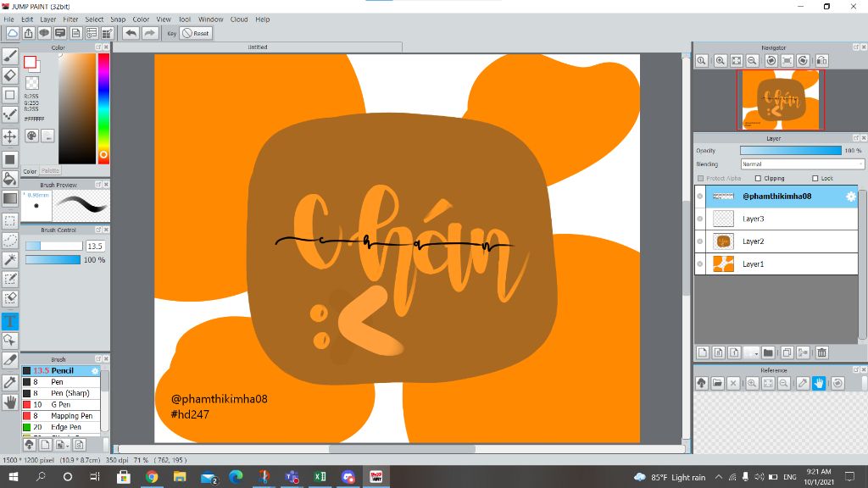868x488 pixels.
Task: Zoom in using Navigator magnifier plus
Action: click(x=721, y=60)
